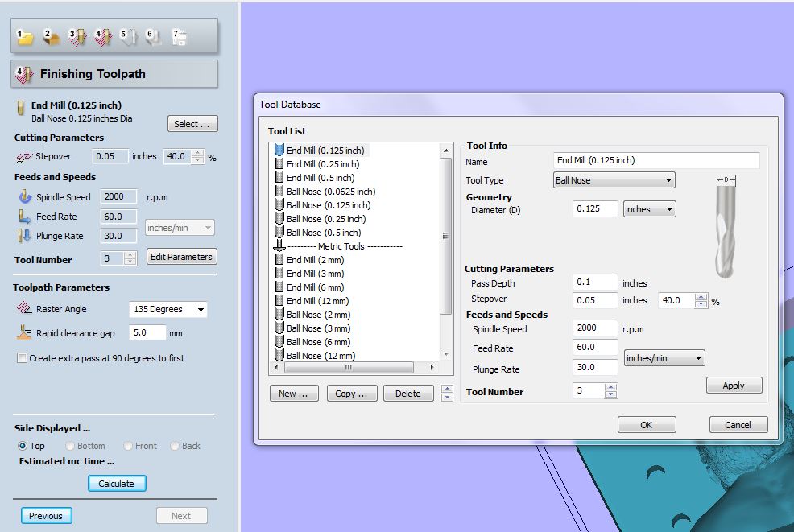Screen dimensions: 794x532
Task: Select End Mill (0.5 inch) tool
Action: coord(315,178)
